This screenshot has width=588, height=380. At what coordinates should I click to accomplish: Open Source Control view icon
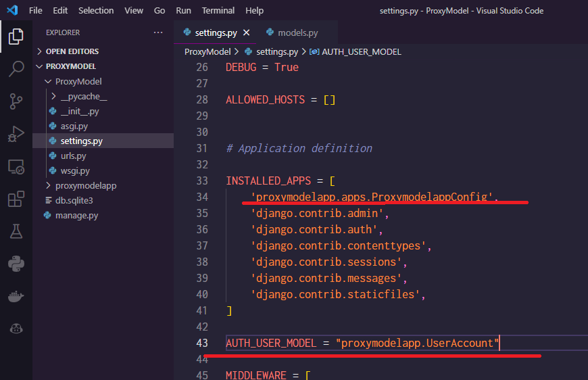[x=16, y=101]
